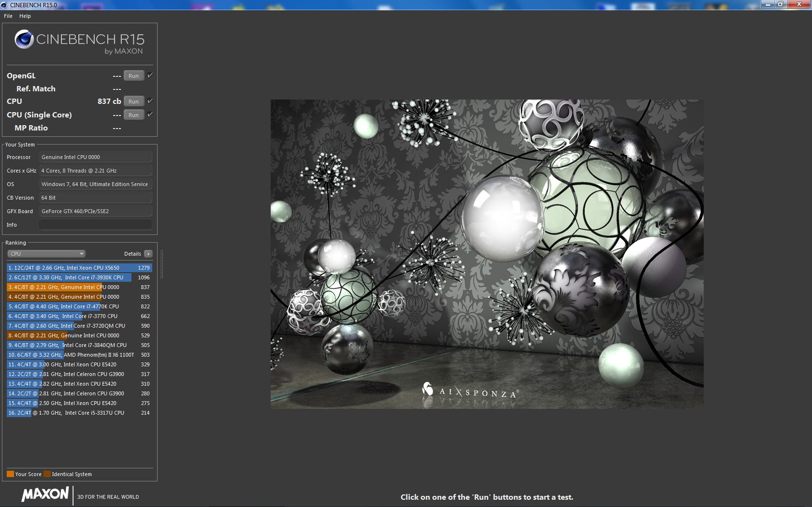Toggle the CPU test checkbox
This screenshot has width=812, height=507.
[x=150, y=101]
